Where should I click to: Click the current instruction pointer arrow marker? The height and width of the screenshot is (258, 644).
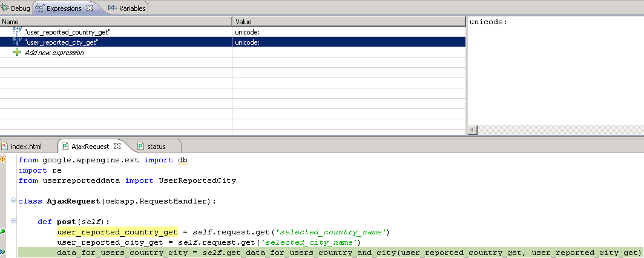[2, 251]
